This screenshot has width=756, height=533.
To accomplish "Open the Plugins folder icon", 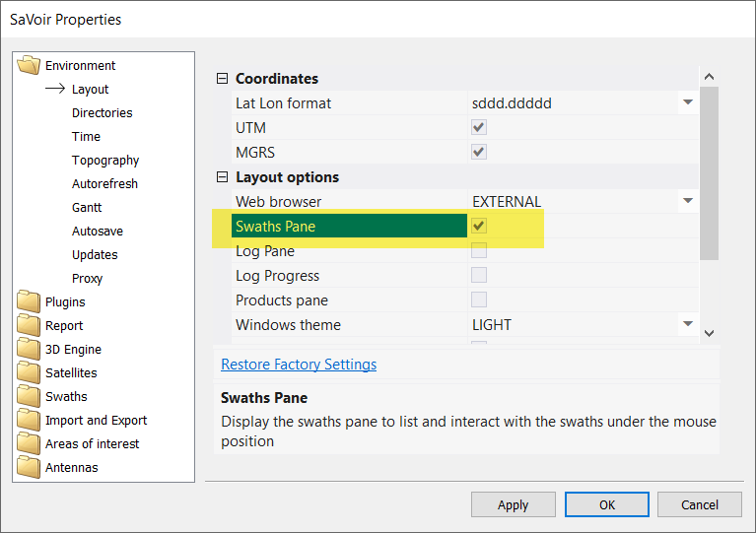I will coord(29,302).
